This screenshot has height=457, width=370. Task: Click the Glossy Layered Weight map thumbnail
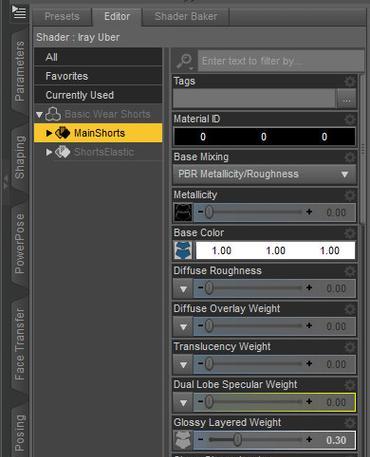(x=183, y=440)
